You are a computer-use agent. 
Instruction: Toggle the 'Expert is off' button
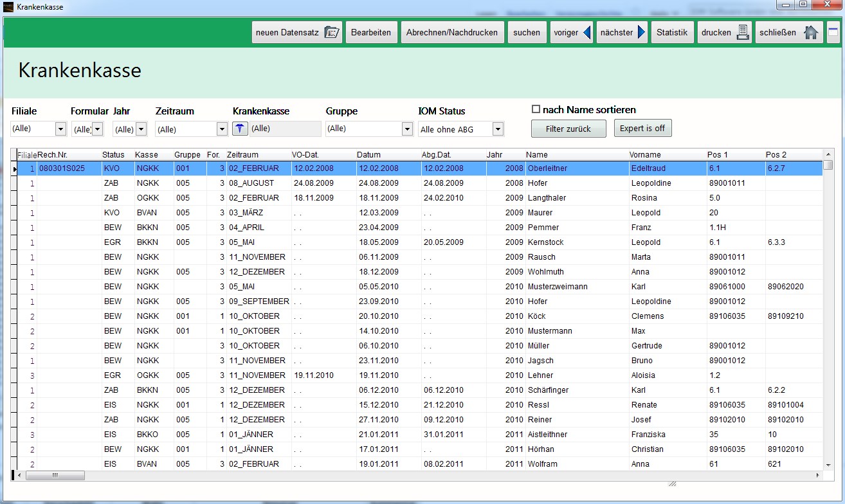(x=642, y=129)
